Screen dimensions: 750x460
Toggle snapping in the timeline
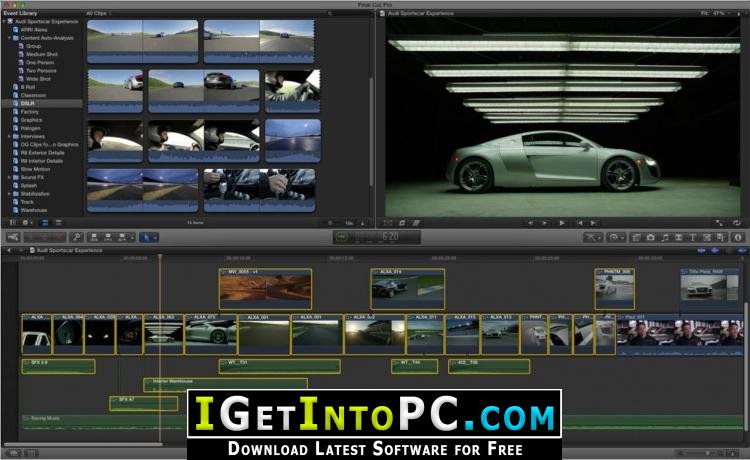click(x=742, y=250)
